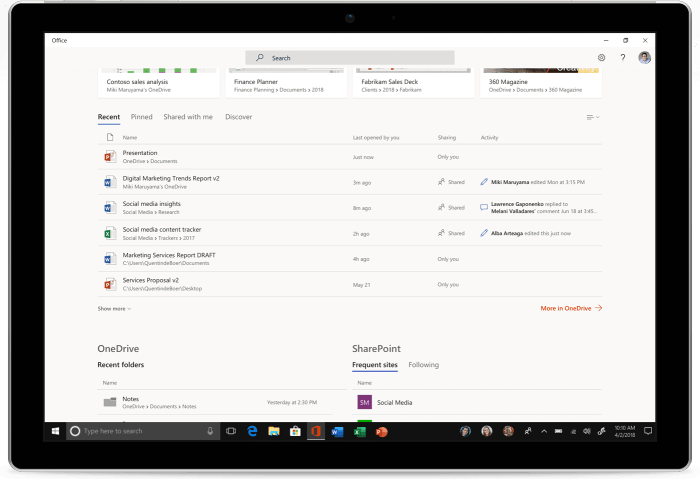Click the People icon in the system tray
The width and height of the screenshot is (700, 479).
click(x=528, y=431)
